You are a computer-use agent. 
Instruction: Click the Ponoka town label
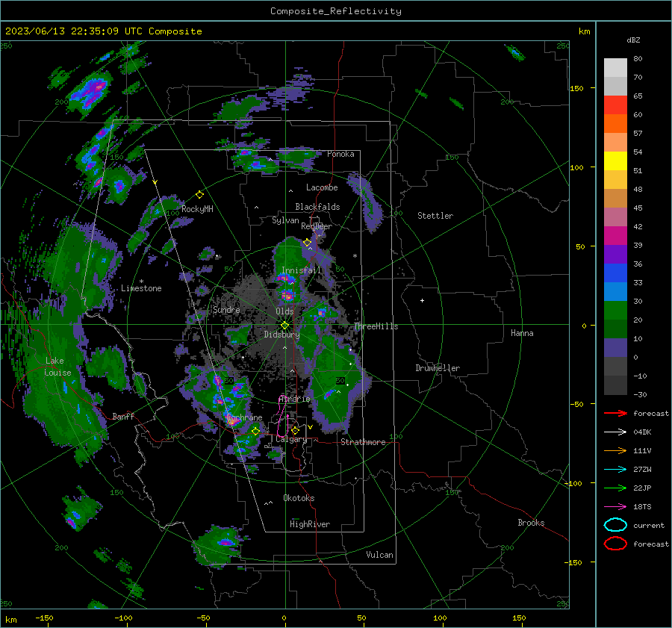click(x=340, y=154)
